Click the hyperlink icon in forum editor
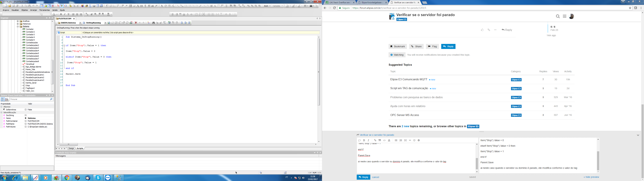 point(375,140)
